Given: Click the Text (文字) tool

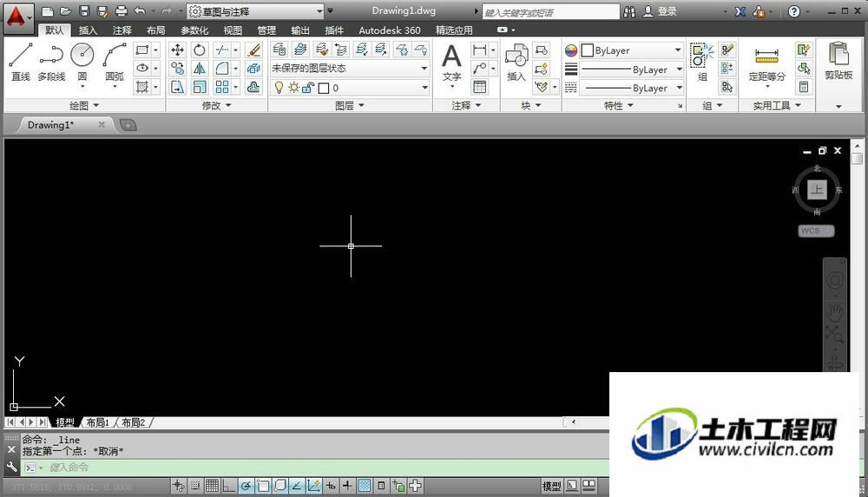Looking at the screenshot, I should [451, 63].
